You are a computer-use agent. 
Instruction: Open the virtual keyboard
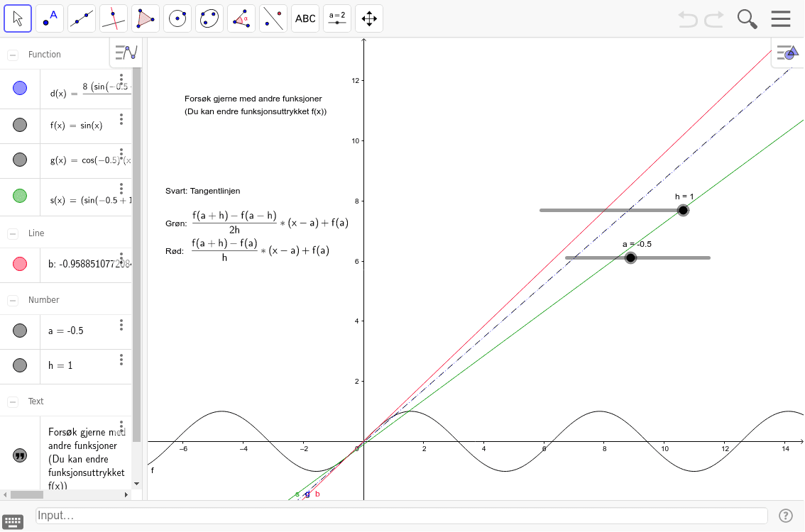click(13, 522)
